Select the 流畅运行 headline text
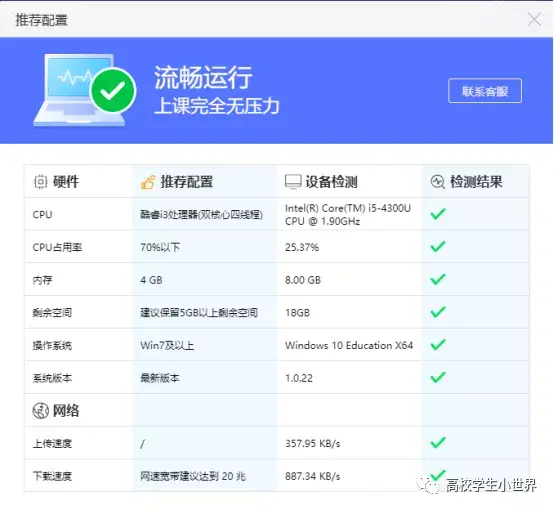 coord(203,77)
